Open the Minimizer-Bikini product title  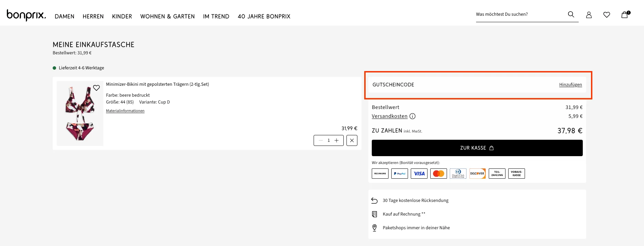click(x=157, y=84)
